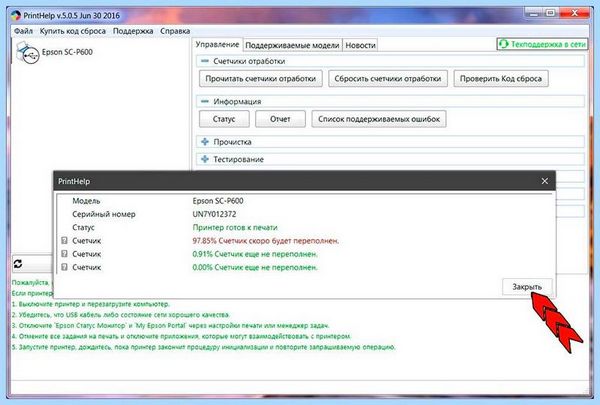Click the 97.85% counter warning text
This screenshot has height=405, width=600.
(266, 241)
